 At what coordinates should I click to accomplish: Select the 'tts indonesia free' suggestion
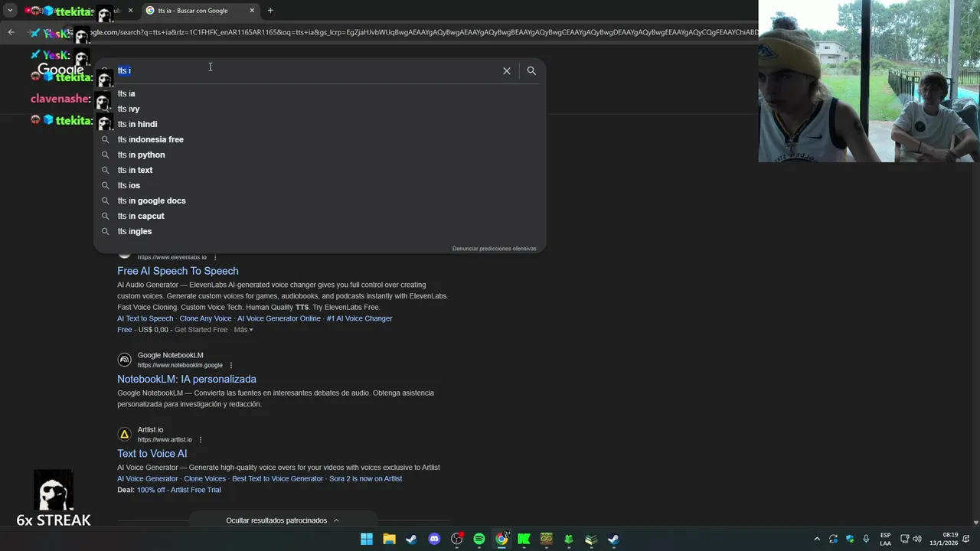(x=319, y=139)
